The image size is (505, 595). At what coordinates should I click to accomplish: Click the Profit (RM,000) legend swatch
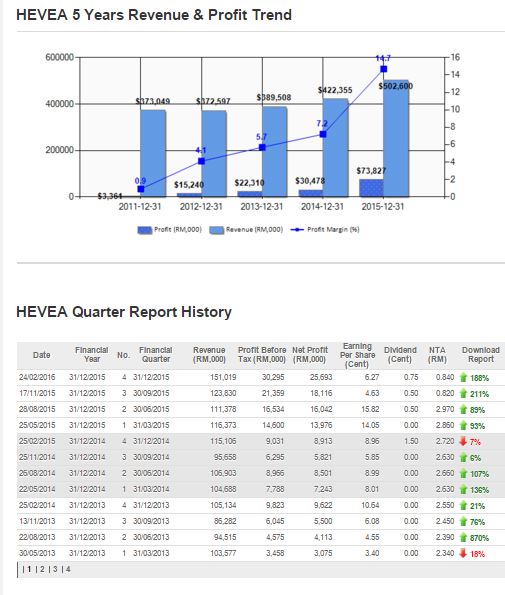point(145,230)
